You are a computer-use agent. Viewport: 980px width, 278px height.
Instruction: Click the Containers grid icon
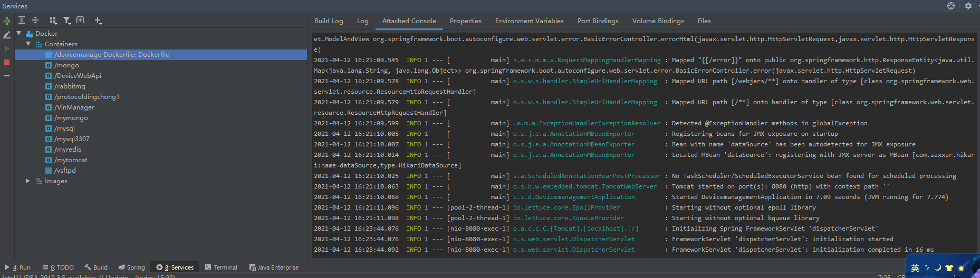pos(39,44)
